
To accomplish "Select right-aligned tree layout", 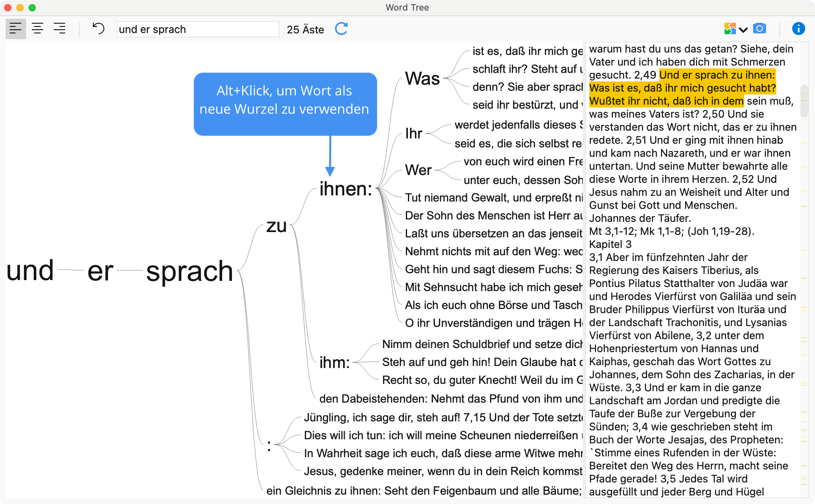I will [x=59, y=29].
